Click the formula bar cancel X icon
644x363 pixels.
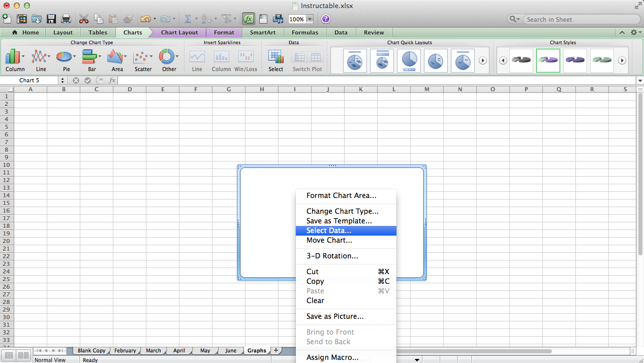point(76,80)
